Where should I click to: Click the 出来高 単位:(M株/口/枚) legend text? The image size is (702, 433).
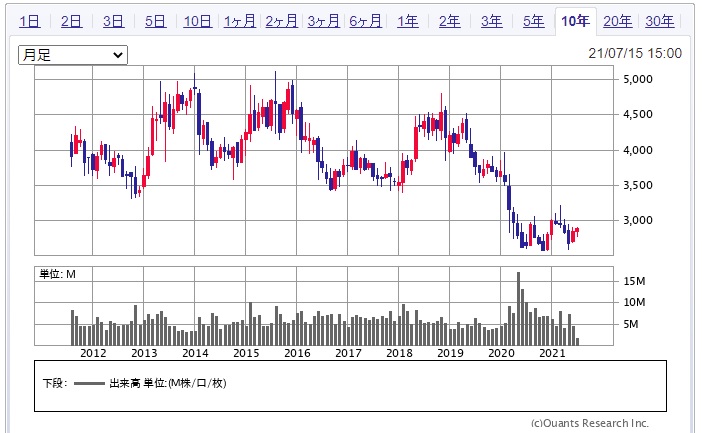[x=168, y=383]
